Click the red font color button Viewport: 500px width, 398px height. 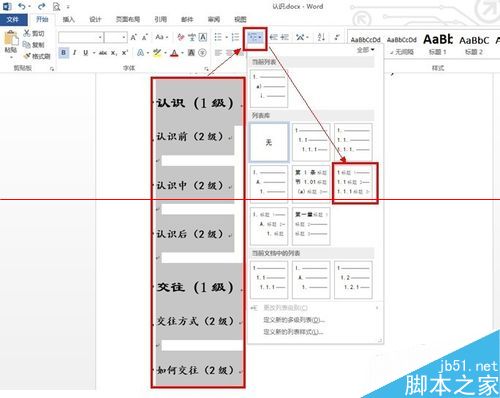[x=174, y=53]
